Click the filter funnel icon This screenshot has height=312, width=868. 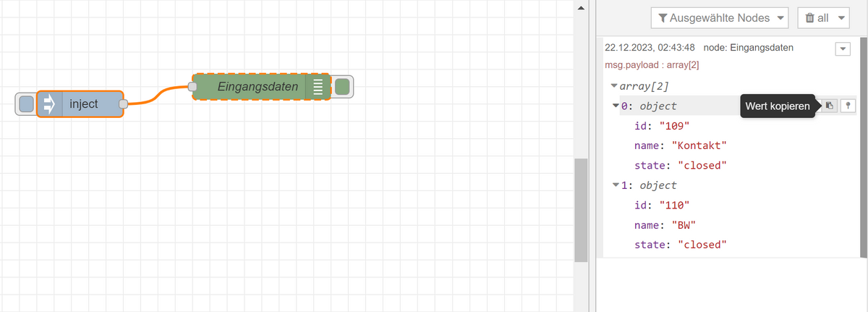[663, 18]
